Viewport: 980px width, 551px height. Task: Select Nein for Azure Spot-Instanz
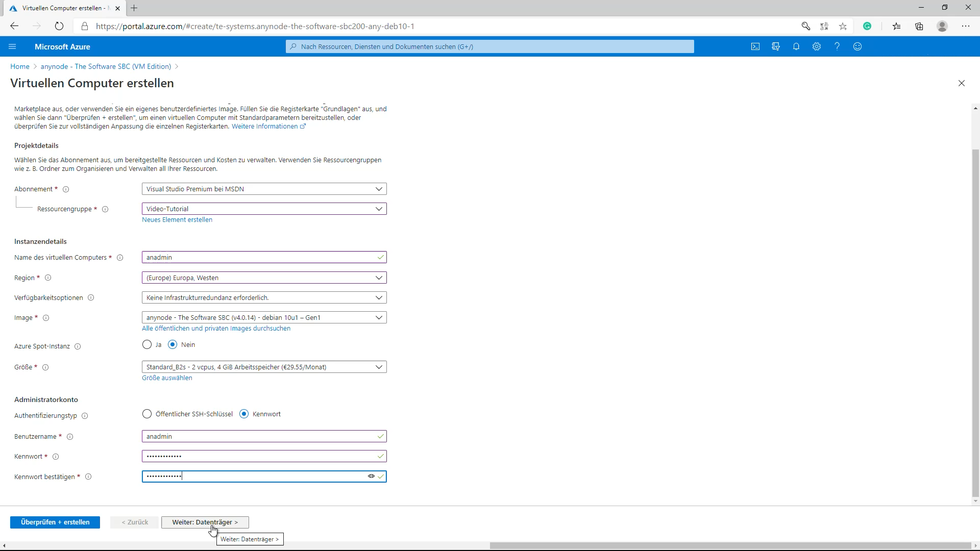click(173, 345)
